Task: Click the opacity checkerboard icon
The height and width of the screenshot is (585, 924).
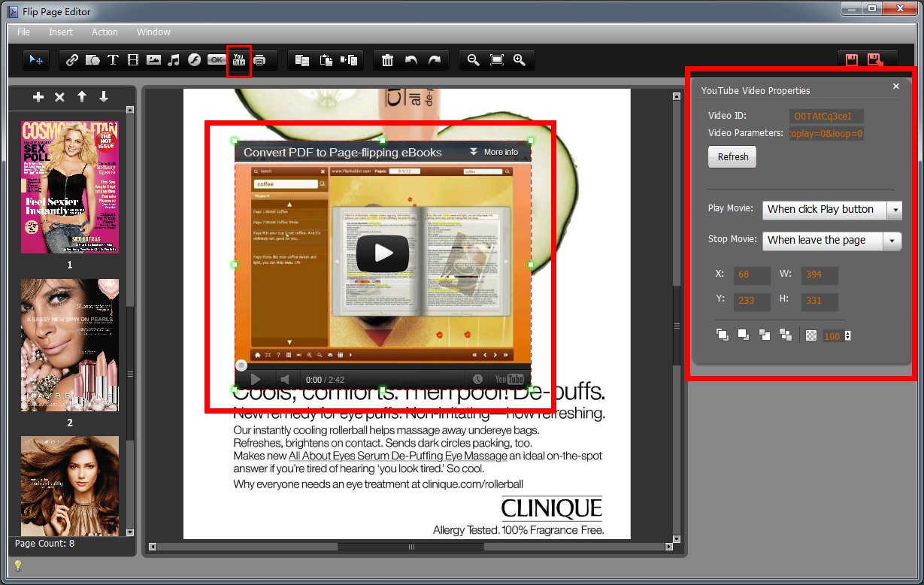Action: tap(811, 336)
